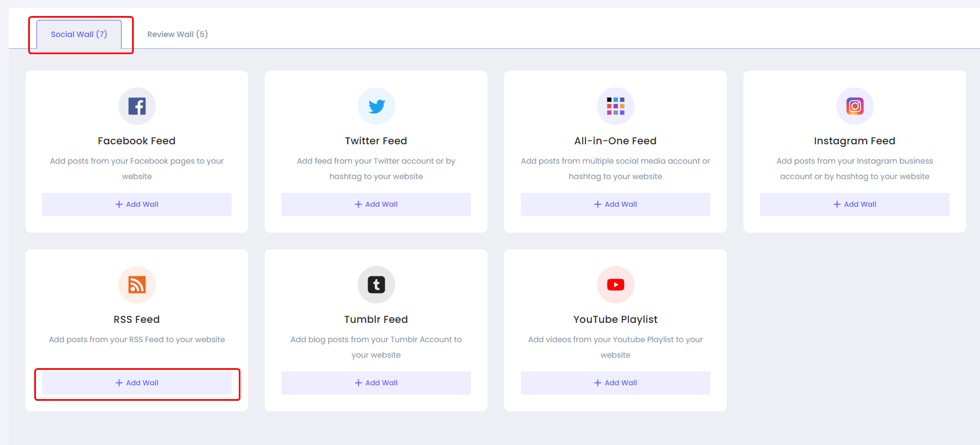The width and height of the screenshot is (980, 445).
Task: Click the All-in-One Feed grid icon
Action: coord(616,106)
